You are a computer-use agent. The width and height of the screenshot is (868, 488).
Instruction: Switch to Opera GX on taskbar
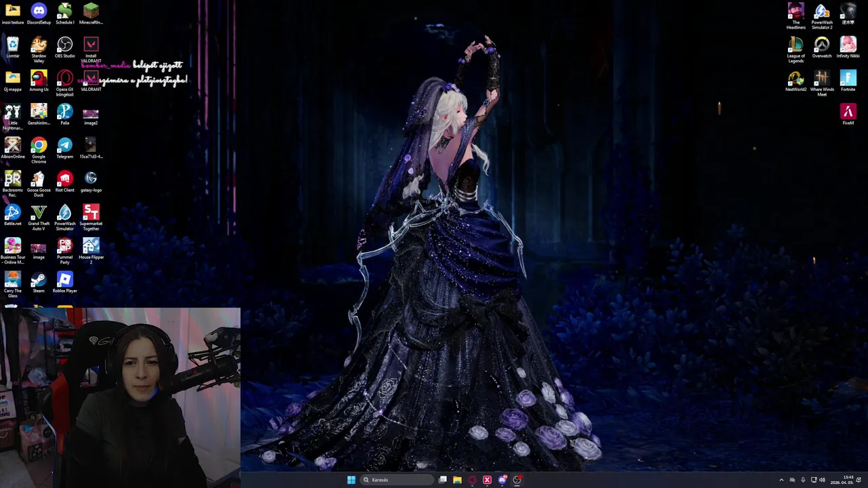(472, 480)
